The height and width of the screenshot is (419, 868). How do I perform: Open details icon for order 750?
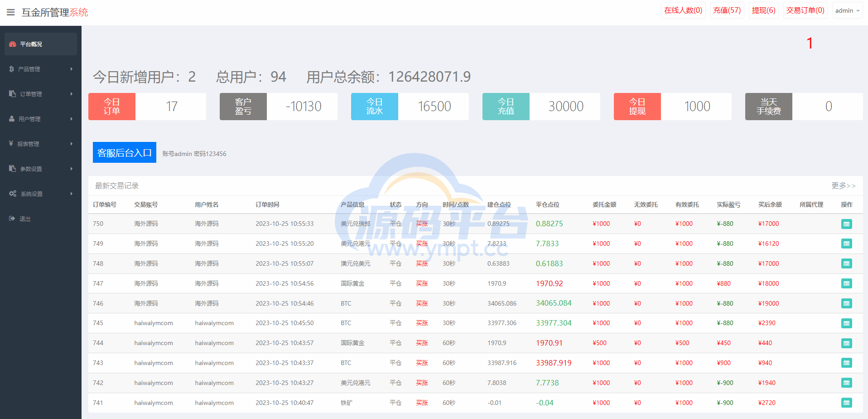click(846, 224)
